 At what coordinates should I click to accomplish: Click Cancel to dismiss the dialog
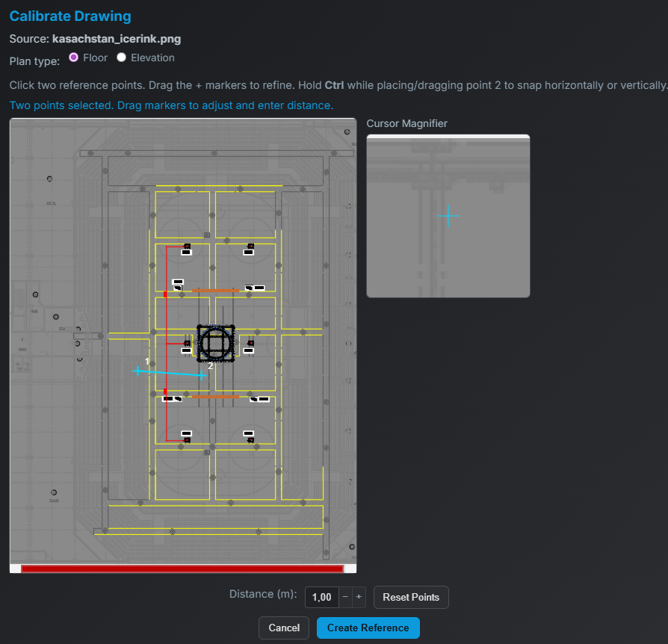[283, 628]
